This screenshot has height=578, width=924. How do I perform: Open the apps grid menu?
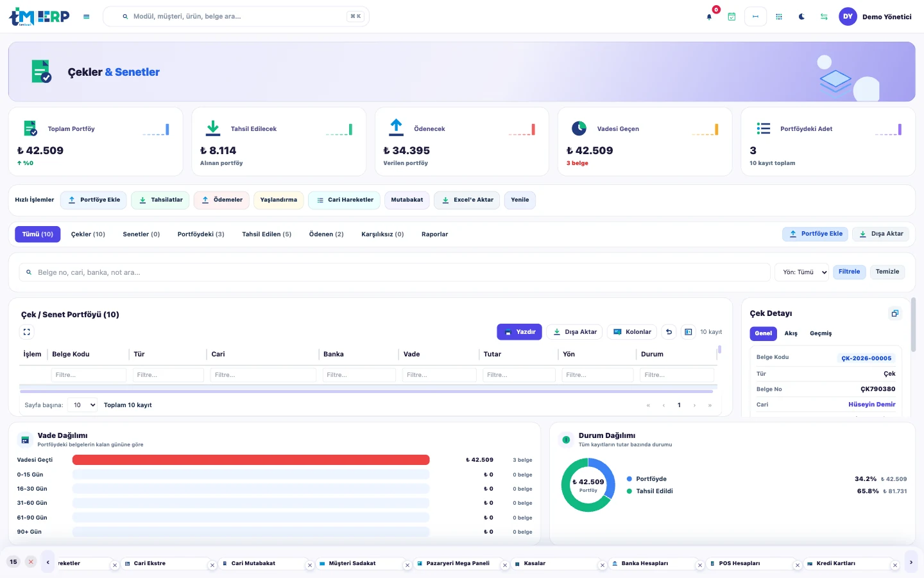pos(779,17)
